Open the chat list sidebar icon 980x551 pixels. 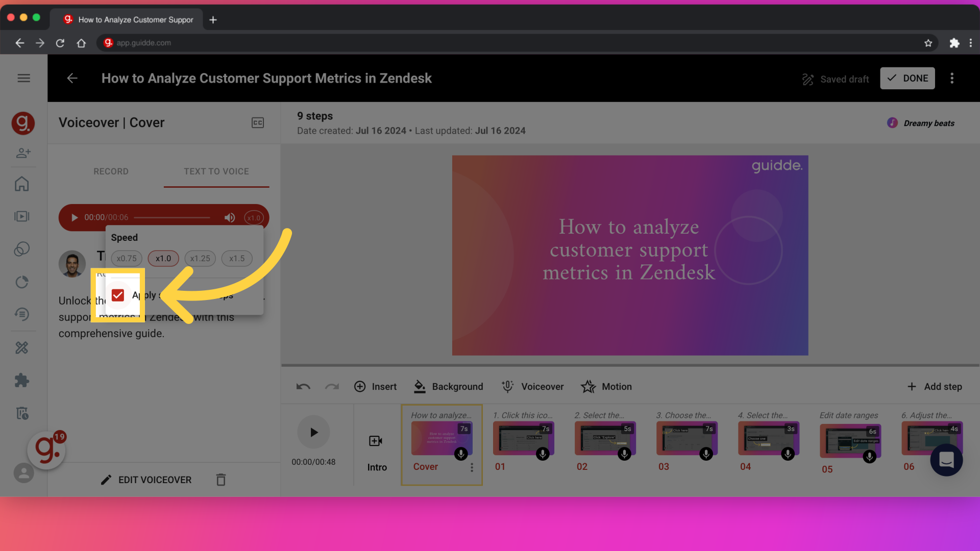pos(22,314)
